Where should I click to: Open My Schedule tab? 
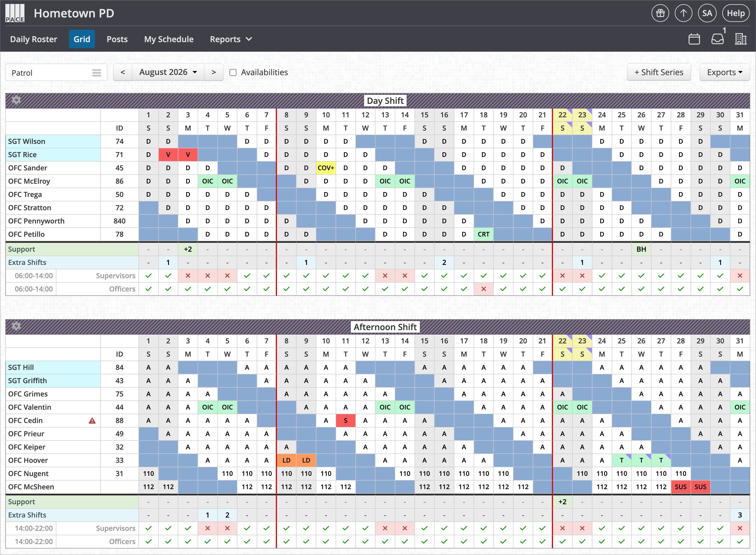pos(169,39)
